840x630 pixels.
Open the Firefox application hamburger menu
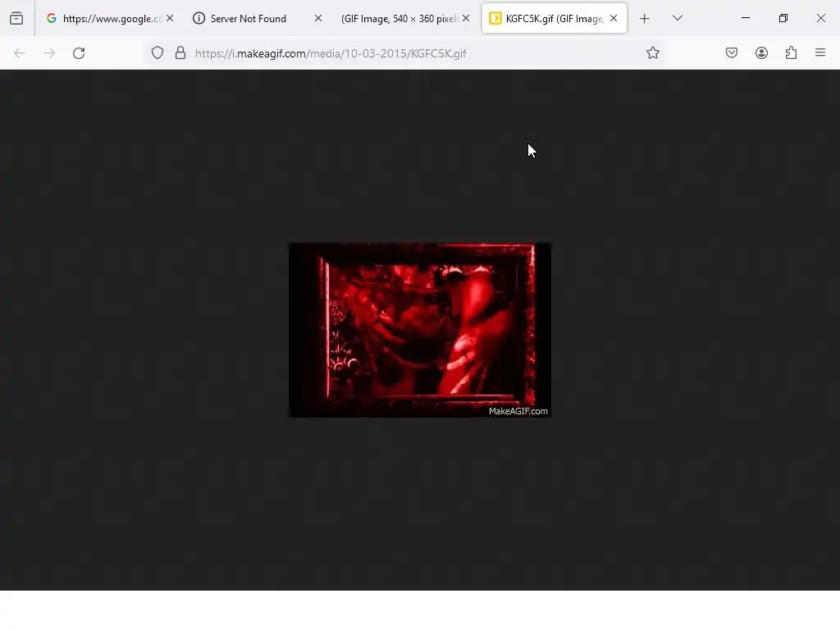tap(820, 53)
